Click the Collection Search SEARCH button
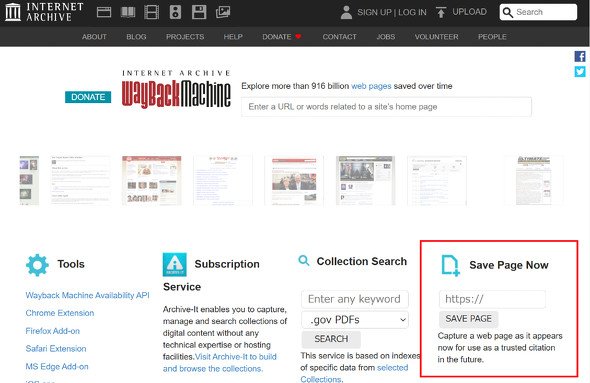This screenshot has width=590, height=383. pyautogui.click(x=331, y=339)
